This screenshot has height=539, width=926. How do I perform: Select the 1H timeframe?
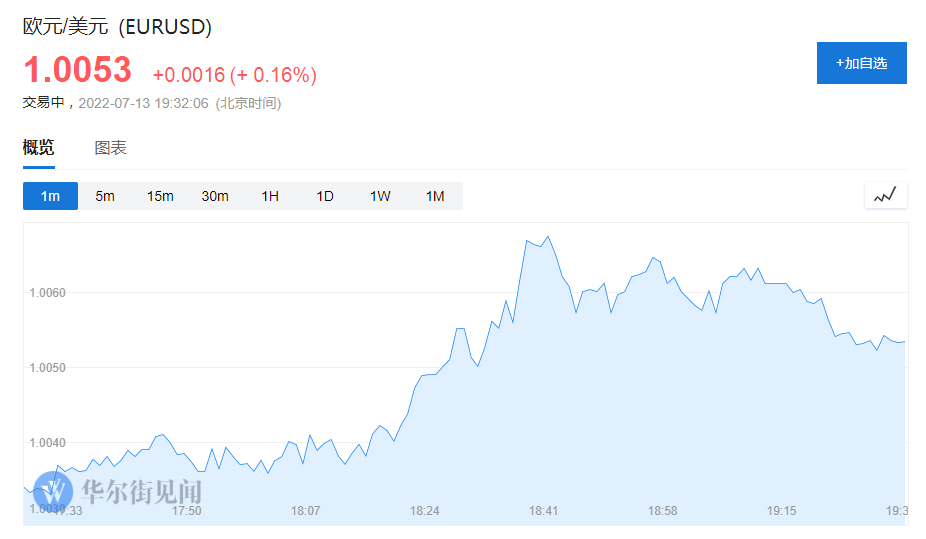[x=270, y=196]
